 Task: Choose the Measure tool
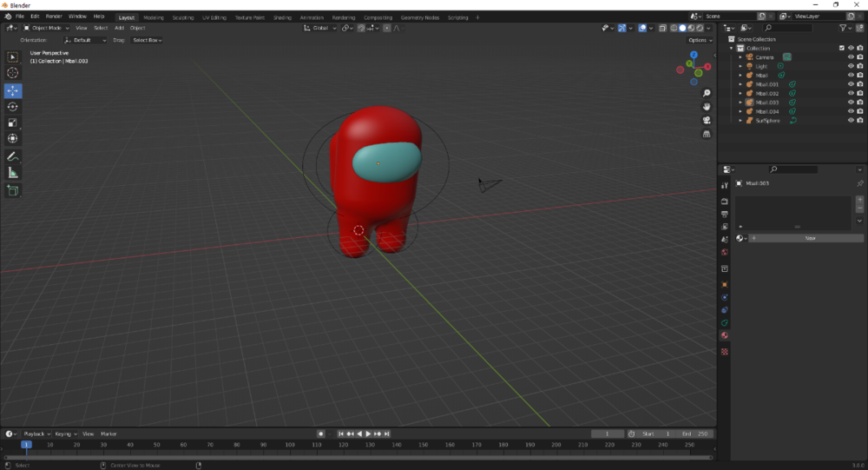click(13, 174)
